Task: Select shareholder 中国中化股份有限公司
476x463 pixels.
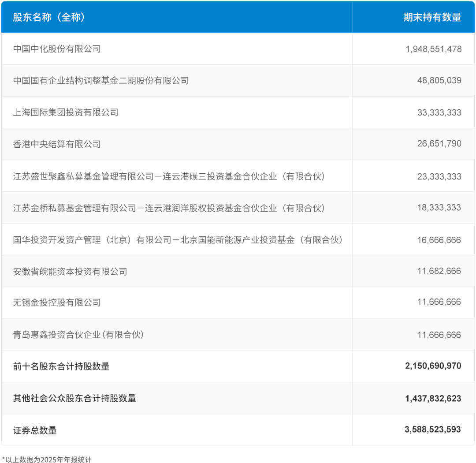Action: 57,49
